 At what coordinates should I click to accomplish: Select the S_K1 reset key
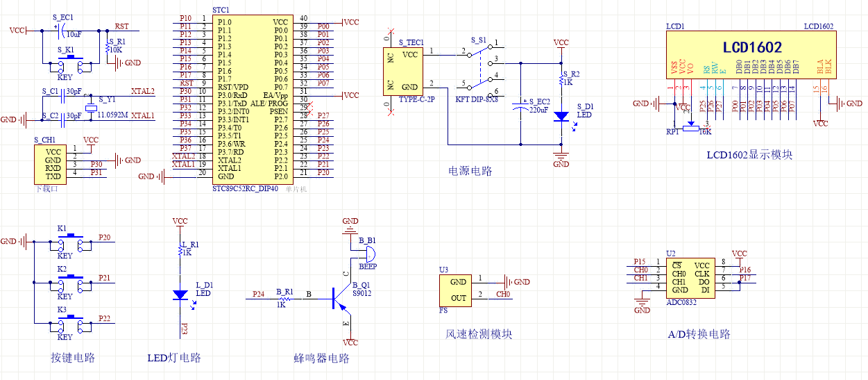point(70,64)
